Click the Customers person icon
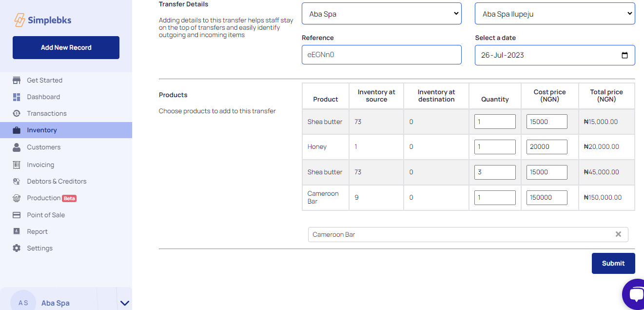This screenshot has width=644, height=310. (17, 147)
